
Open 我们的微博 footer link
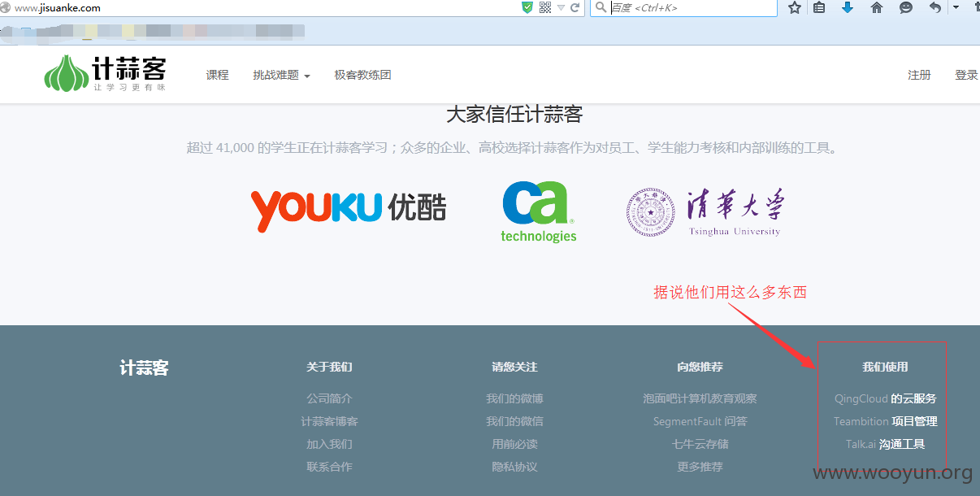514,398
